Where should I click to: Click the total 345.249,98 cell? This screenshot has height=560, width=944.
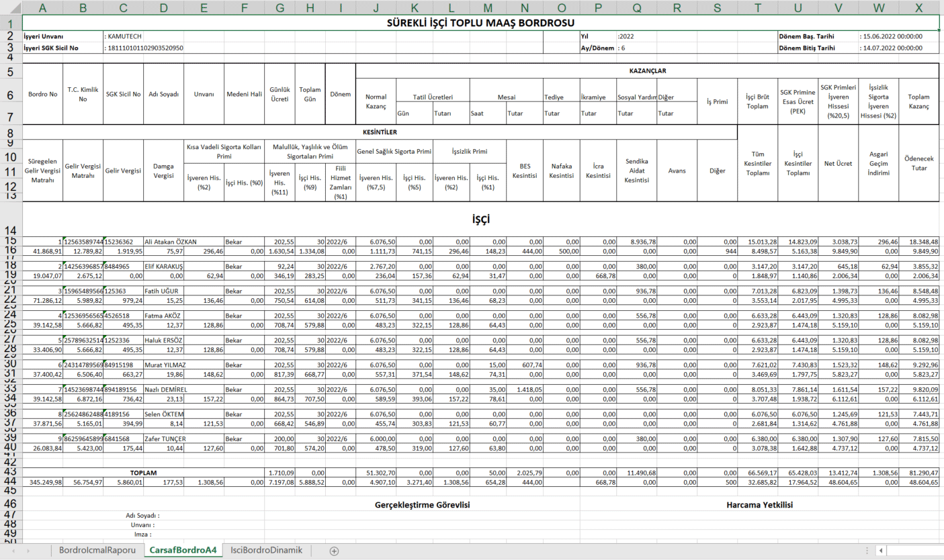44,482
